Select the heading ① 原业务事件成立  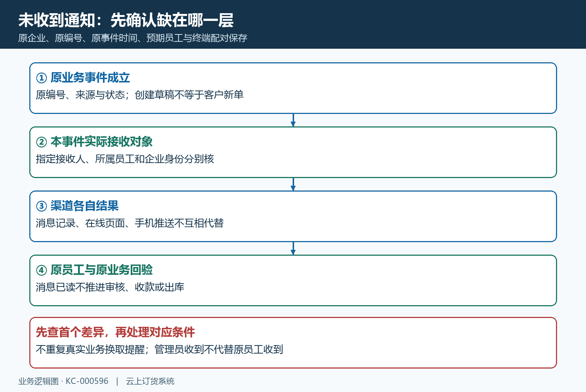[x=83, y=78]
